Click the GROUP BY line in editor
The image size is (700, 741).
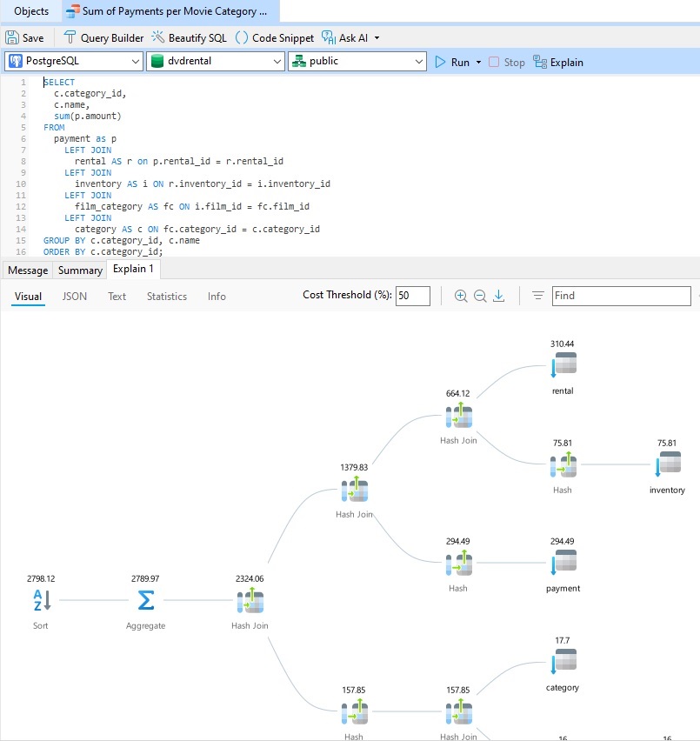click(122, 241)
